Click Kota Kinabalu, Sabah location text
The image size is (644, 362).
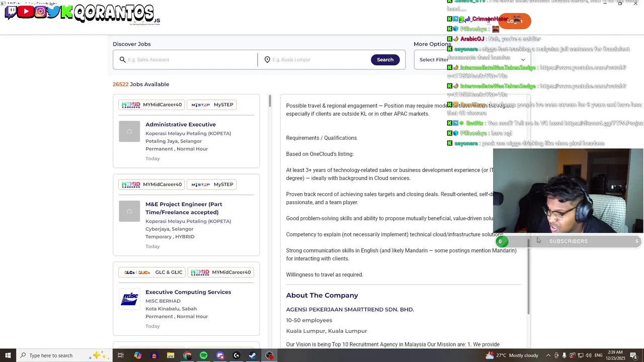171,309
